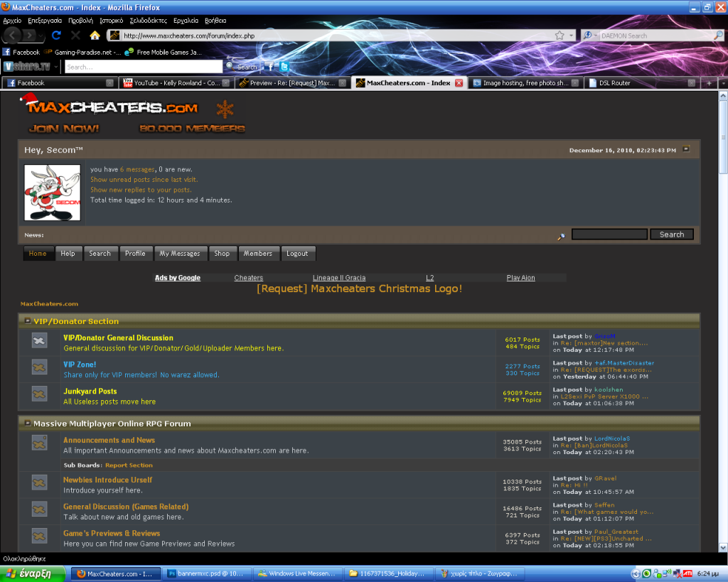The height and width of the screenshot is (582, 728).
Task: Open the Announcements and News board
Action: (109, 440)
